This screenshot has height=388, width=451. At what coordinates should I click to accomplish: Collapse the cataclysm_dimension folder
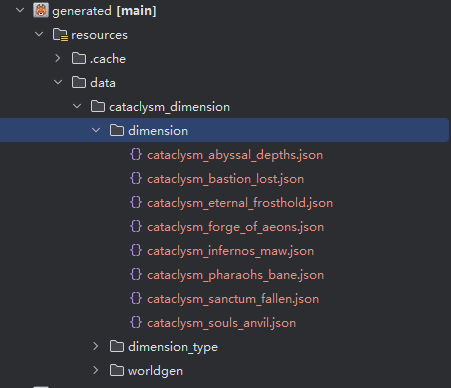[77, 106]
